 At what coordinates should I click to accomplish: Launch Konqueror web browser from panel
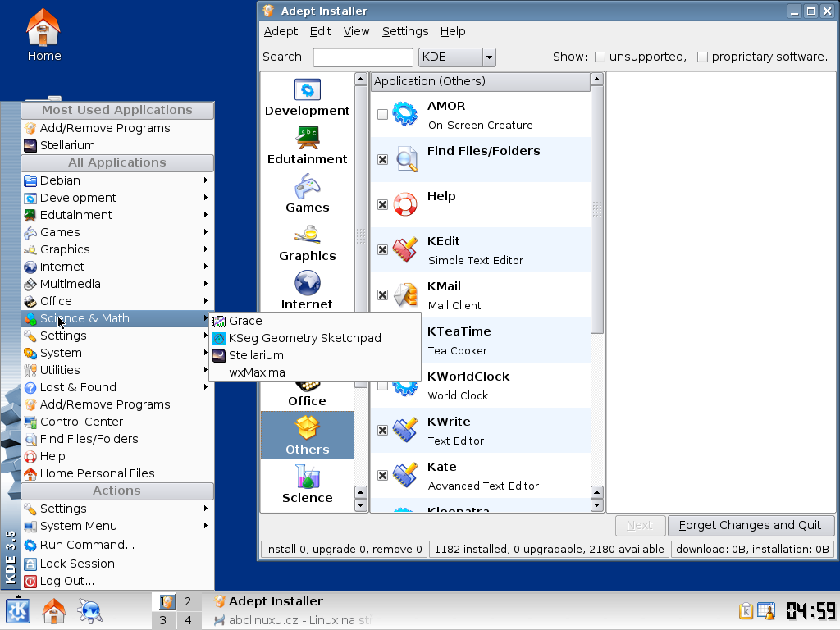pos(89,610)
